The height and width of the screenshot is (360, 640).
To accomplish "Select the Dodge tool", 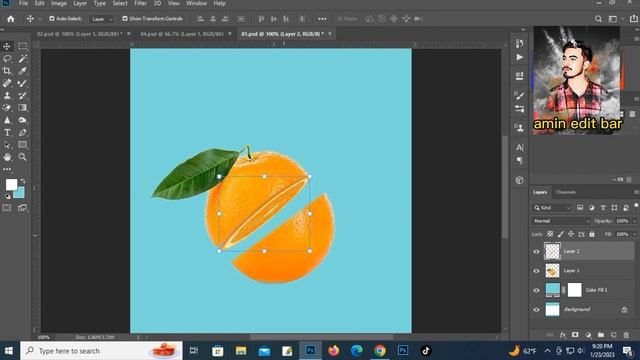I will [x=22, y=120].
